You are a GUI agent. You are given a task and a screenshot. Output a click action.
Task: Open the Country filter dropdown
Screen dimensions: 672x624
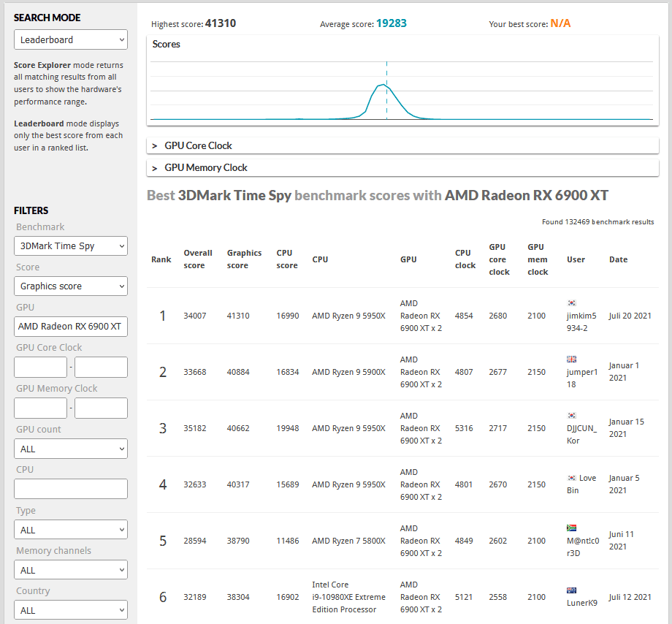[x=71, y=610]
